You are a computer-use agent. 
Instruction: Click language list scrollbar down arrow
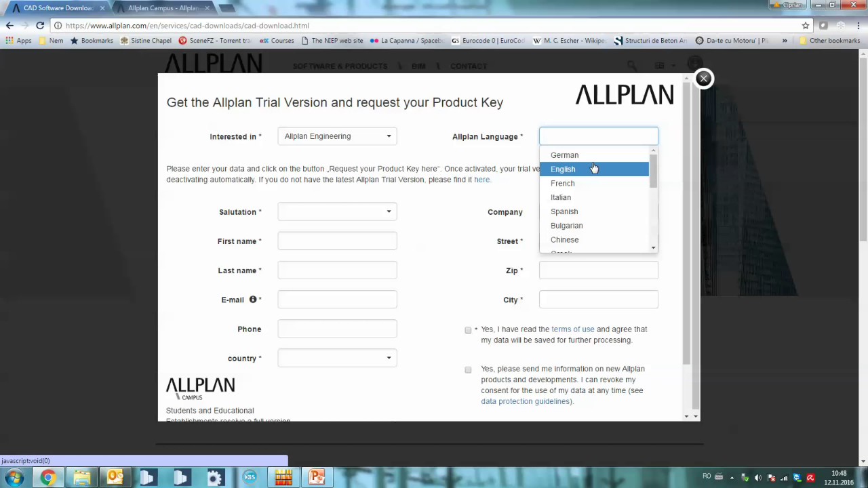653,248
